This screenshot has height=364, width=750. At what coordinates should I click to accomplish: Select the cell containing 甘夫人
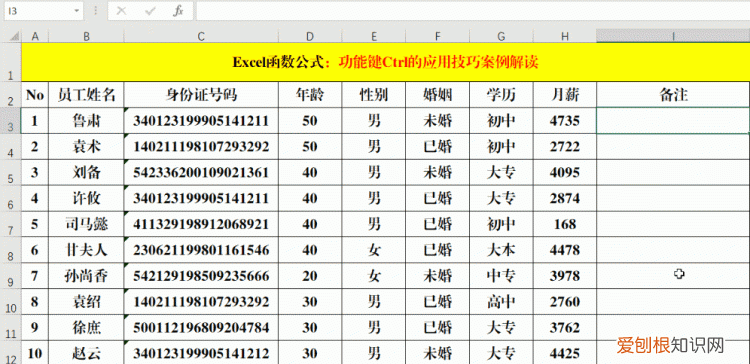click(86, 250)
